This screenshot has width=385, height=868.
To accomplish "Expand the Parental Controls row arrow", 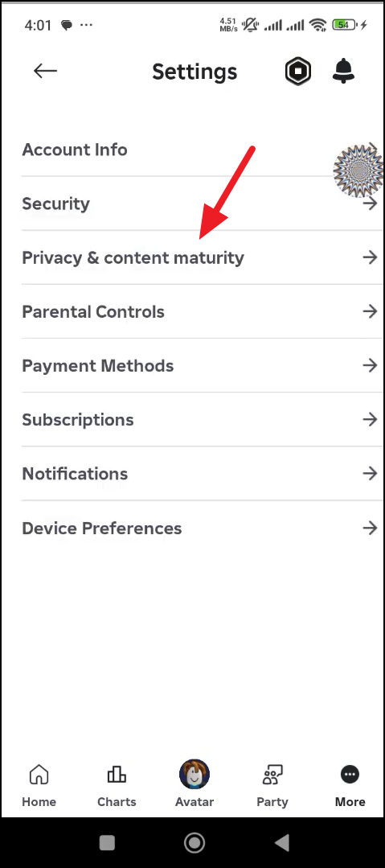I will tap(370, 311).
